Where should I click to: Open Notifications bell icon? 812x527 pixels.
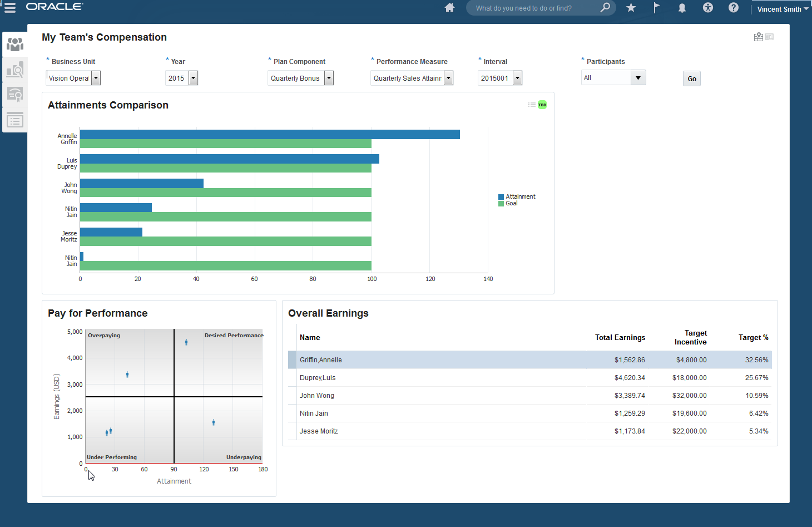(x=682, y=8)
